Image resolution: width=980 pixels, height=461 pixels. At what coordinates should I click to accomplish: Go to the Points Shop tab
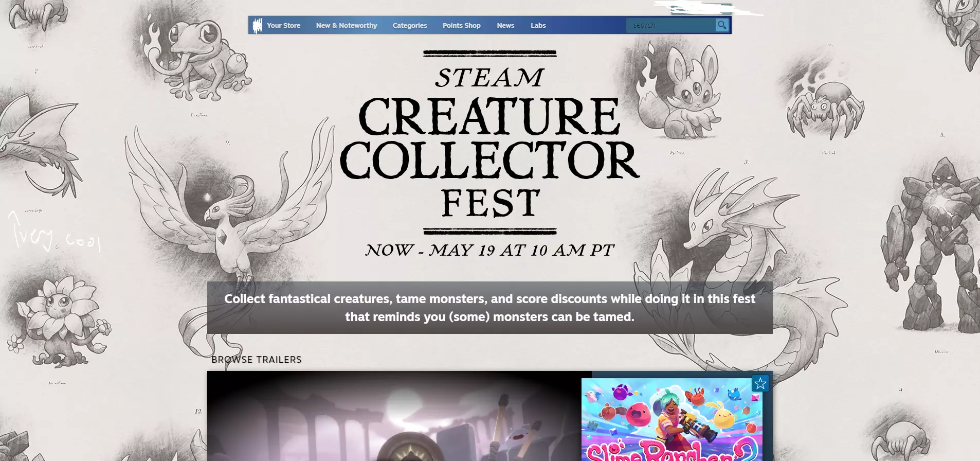pos(462,25)
